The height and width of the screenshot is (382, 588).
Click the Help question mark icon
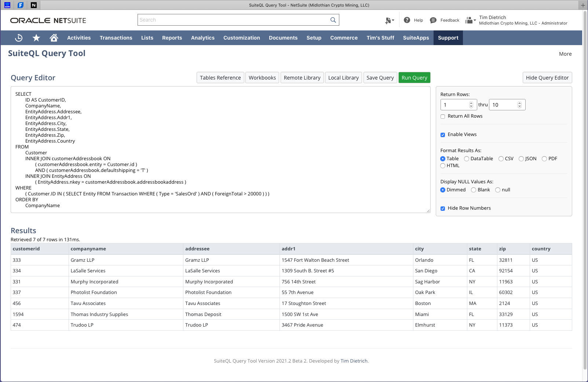click(x=407, y=20)
